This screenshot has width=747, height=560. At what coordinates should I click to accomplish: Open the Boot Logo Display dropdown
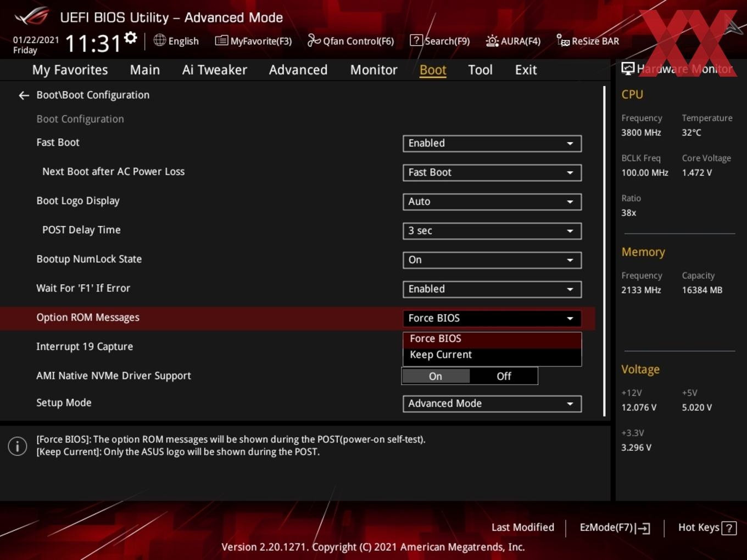pyautogui.click(x=492, y=201)
